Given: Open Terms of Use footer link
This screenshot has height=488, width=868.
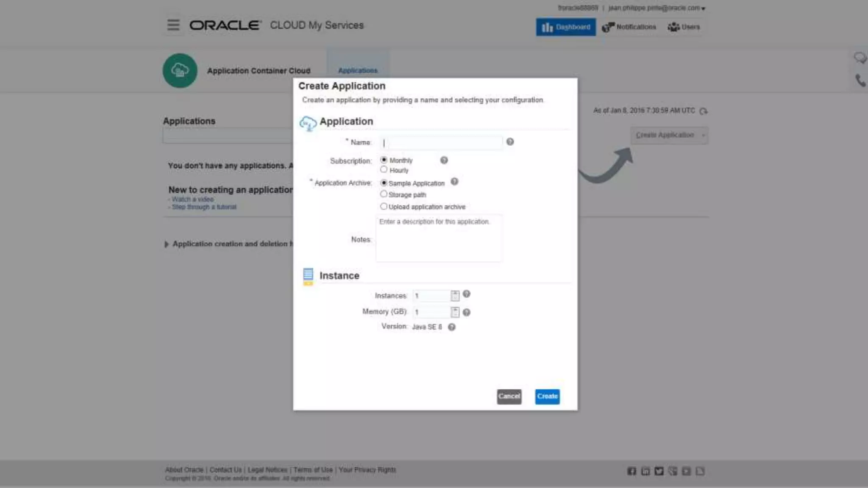Looking at the screenshot, I should coord(313,470).
